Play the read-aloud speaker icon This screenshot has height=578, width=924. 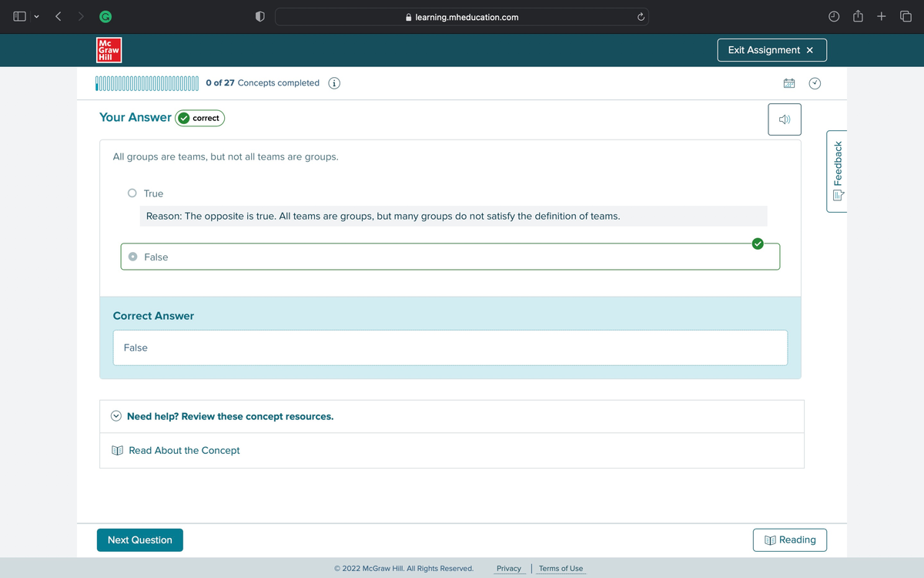[x=784, y=119]
